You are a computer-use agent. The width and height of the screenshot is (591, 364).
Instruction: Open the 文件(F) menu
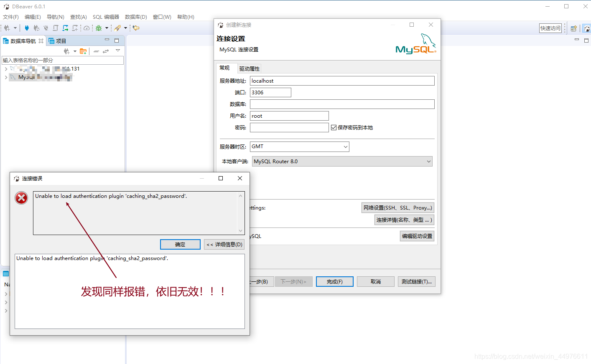click(x=11, y=17)
